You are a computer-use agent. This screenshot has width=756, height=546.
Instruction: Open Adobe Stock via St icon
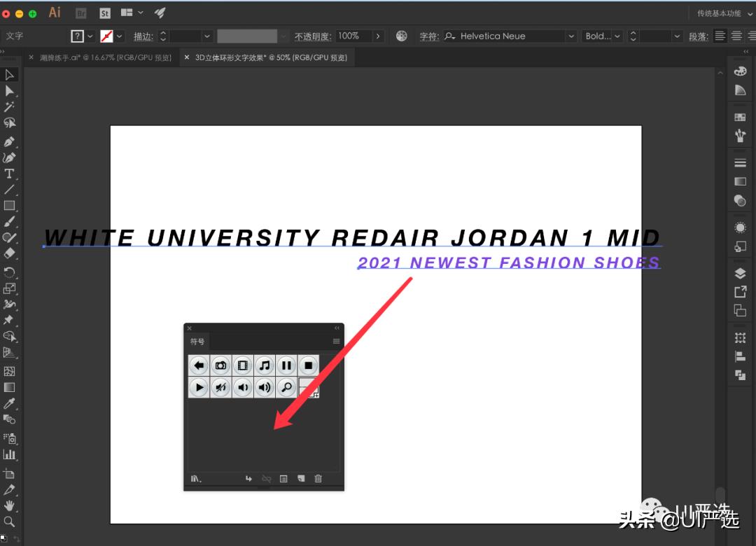[x=104, y=13]
